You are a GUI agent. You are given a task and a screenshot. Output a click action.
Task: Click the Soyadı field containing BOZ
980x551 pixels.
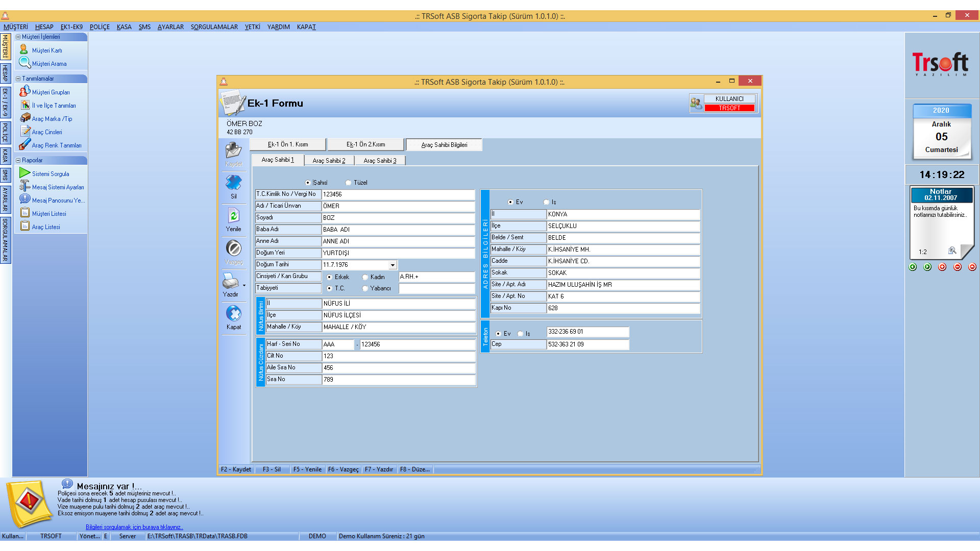(x=398, y=218)
